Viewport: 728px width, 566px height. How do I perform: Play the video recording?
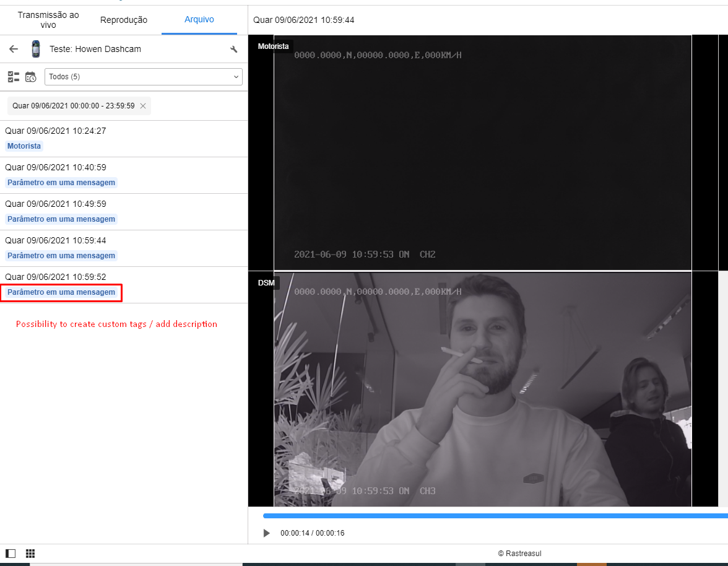point(267,533)
